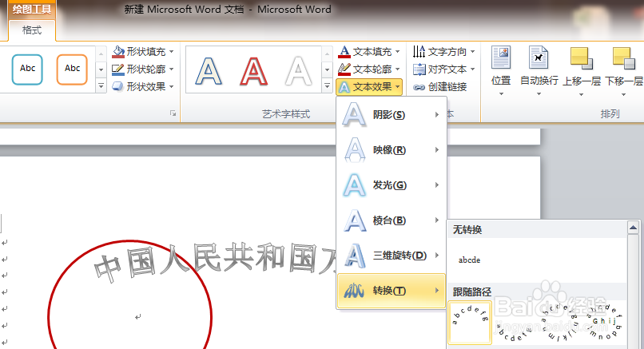Click the 文本轮廓 text outline icon
This screenshot has height=349, width=644.
click(344, 69)
